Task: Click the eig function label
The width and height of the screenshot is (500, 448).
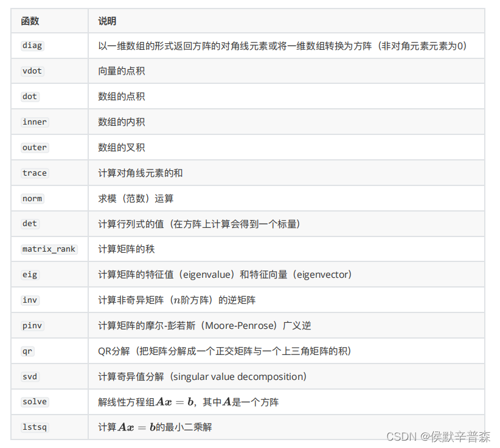Action: 29,275
